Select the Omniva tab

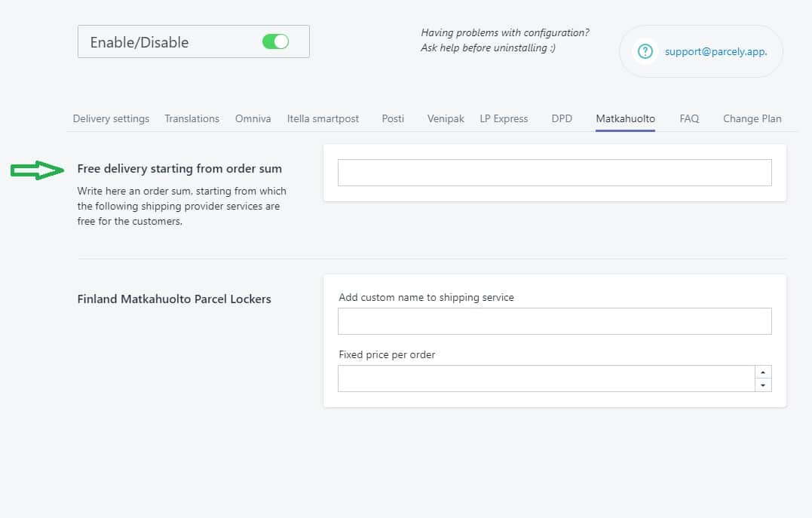coord(253,118)
